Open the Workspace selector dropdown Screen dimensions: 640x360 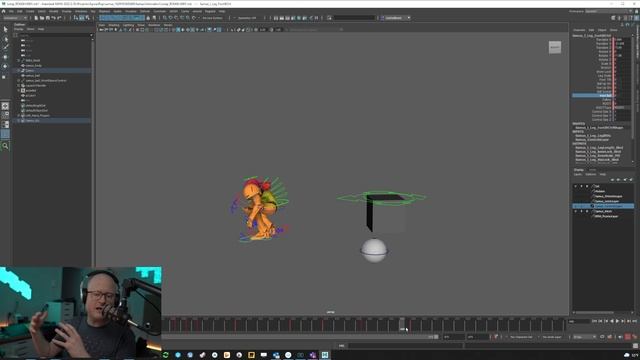coord(609,11)
